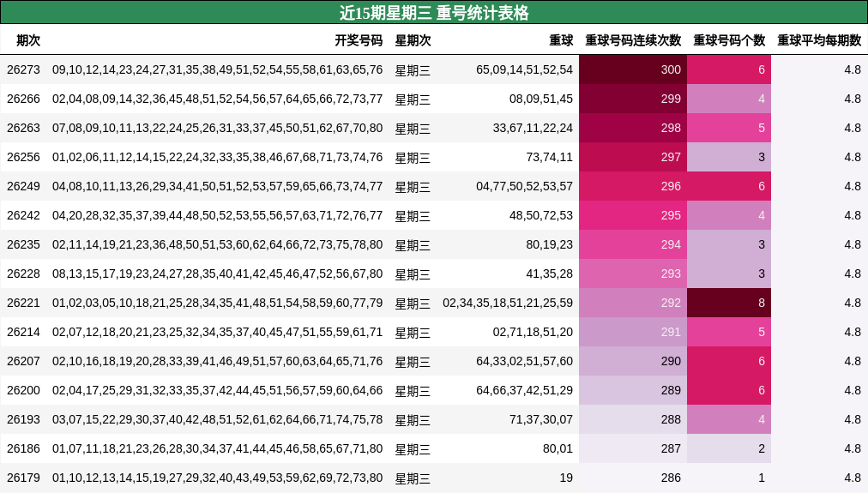Click 4.8 average in the 26273 row

pos(853,69)
